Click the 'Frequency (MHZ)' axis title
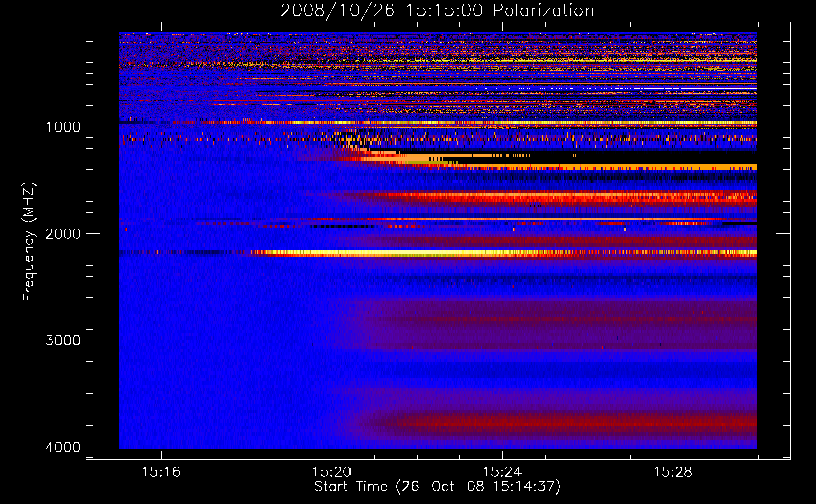The height and width of the screenshot is (504, 816). 29,242
